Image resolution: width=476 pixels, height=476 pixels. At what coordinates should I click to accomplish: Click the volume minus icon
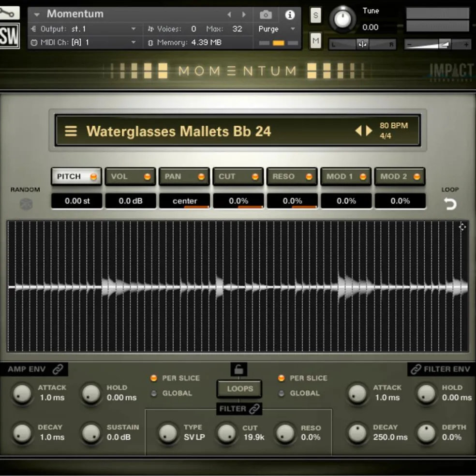click(409, 45)
